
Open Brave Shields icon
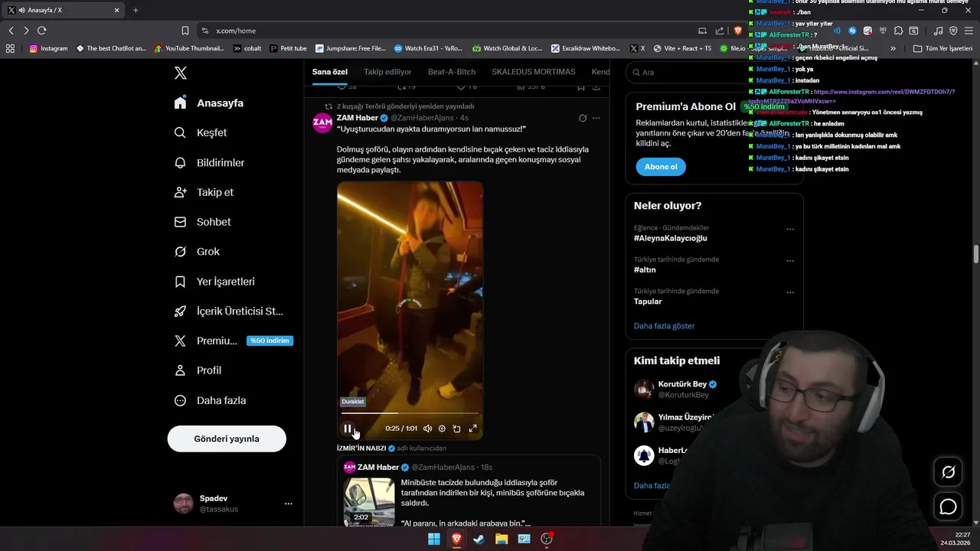click(737, 31)
